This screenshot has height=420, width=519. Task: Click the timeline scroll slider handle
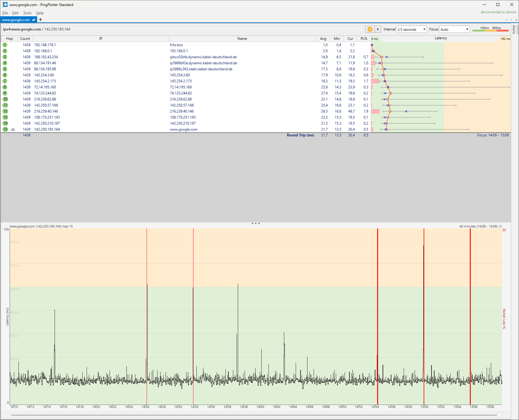[x=499, y=415]
